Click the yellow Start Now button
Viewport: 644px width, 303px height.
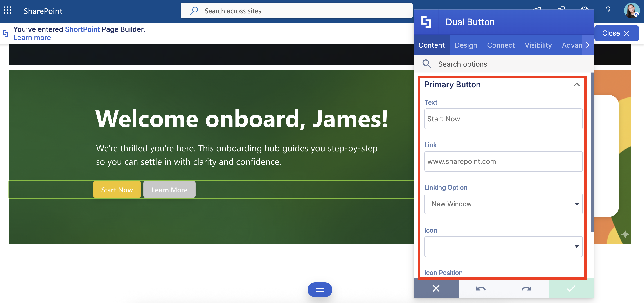coord(117,190)
